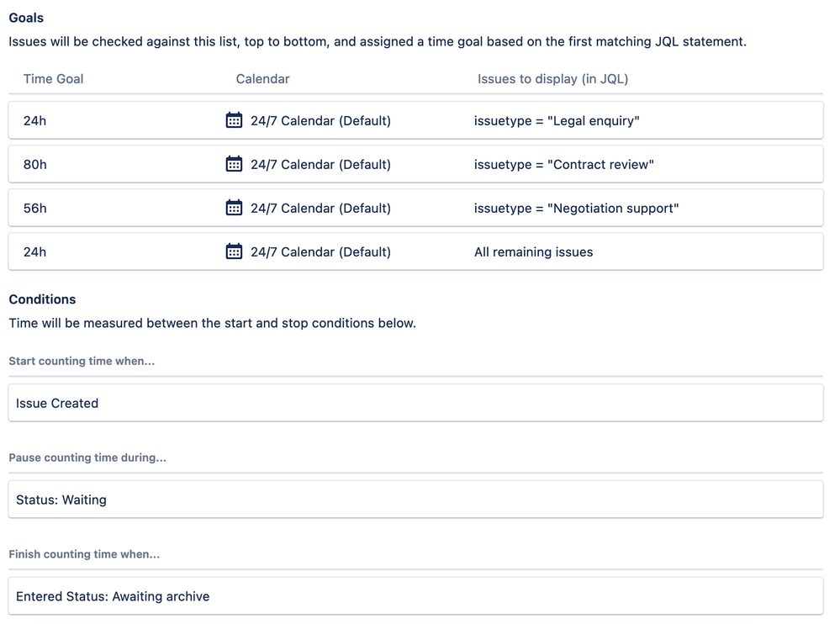840x624 pixels.
Task: Select 24h goal for All remaining issues
Action: pyautogui.click(x=34, y=252)
